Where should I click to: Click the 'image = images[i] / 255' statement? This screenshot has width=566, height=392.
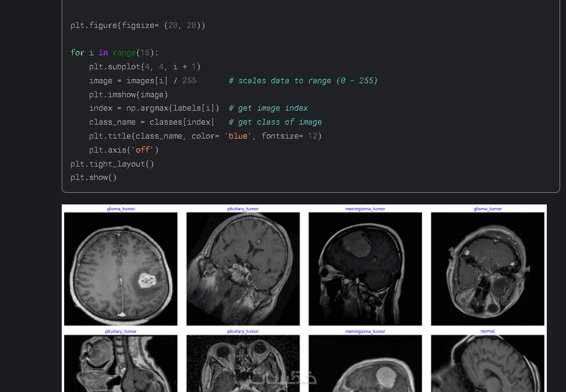143,80
